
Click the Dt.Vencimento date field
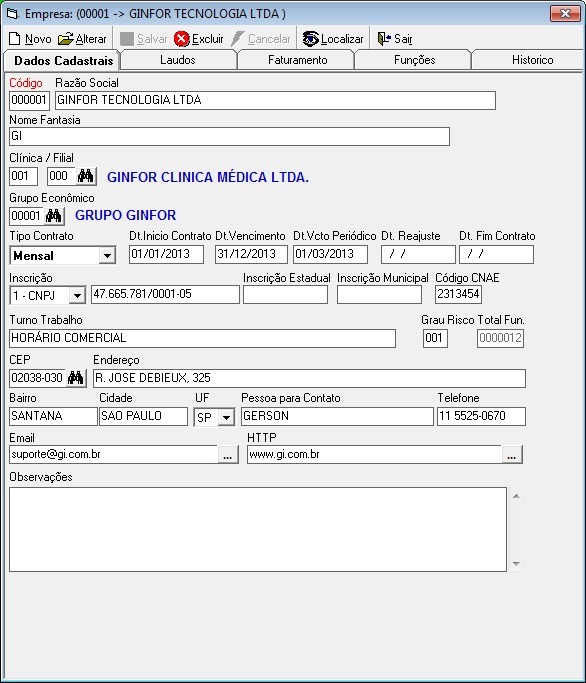click(x=251, y=254)
